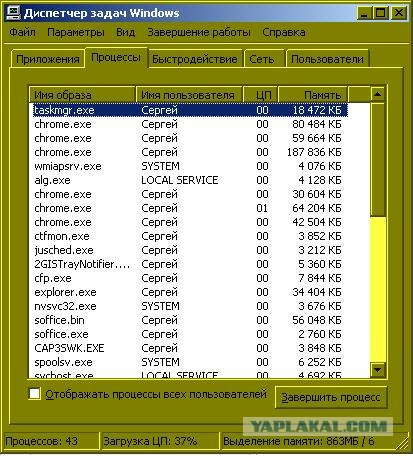The width and height of the screenshot is (413, 456).
Task: Select chrome.exe using 30 604 КБ
Action: click(x=190, y=194)
